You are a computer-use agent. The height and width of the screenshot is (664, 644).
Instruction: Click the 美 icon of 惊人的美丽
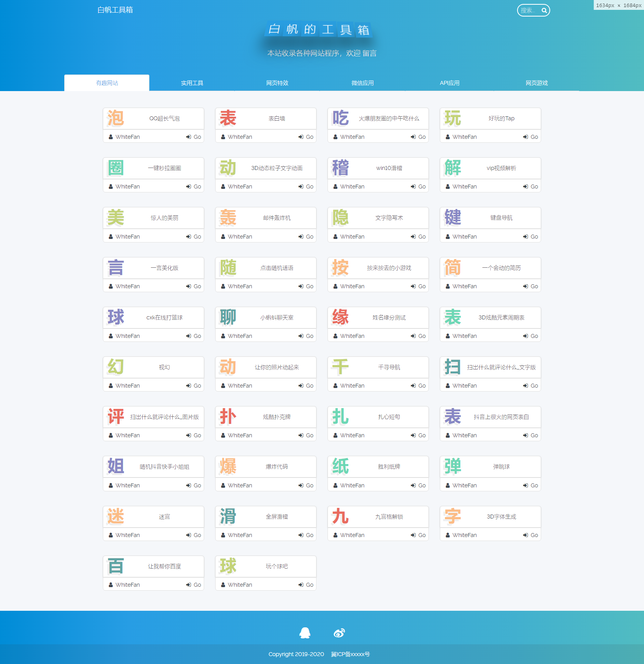pos(116,218)
